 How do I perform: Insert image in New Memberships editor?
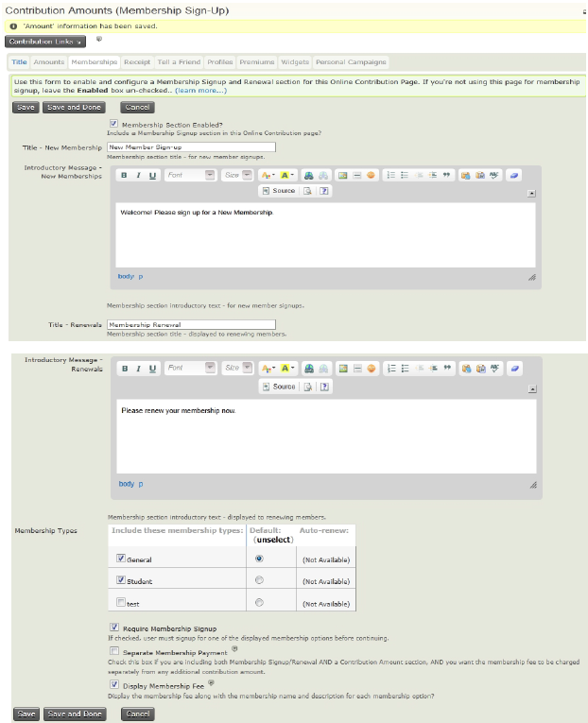click(342, 175)
